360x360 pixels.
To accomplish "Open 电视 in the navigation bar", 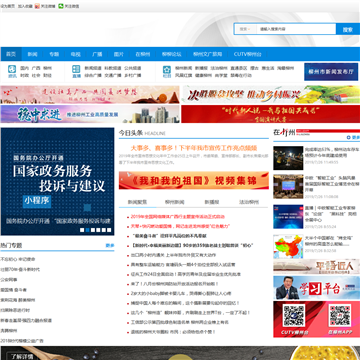I will pos(75,54).
